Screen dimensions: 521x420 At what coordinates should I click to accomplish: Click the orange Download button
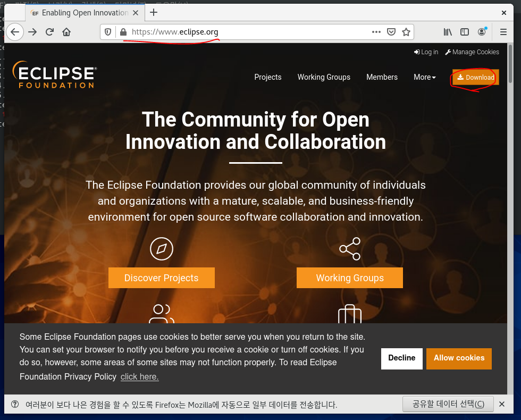[x=475, y=77]
